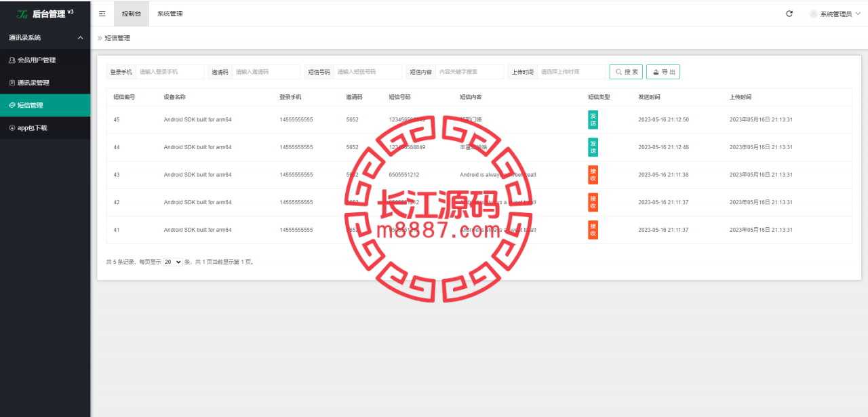Viewport: 868px width, 417px height.
Task: Click the 发送 tag in row 45
Action: point(593,119)
